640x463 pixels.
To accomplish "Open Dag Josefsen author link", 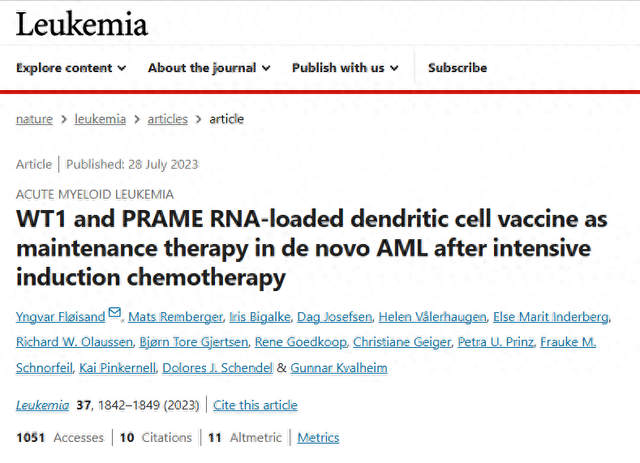I will point(334,317).
